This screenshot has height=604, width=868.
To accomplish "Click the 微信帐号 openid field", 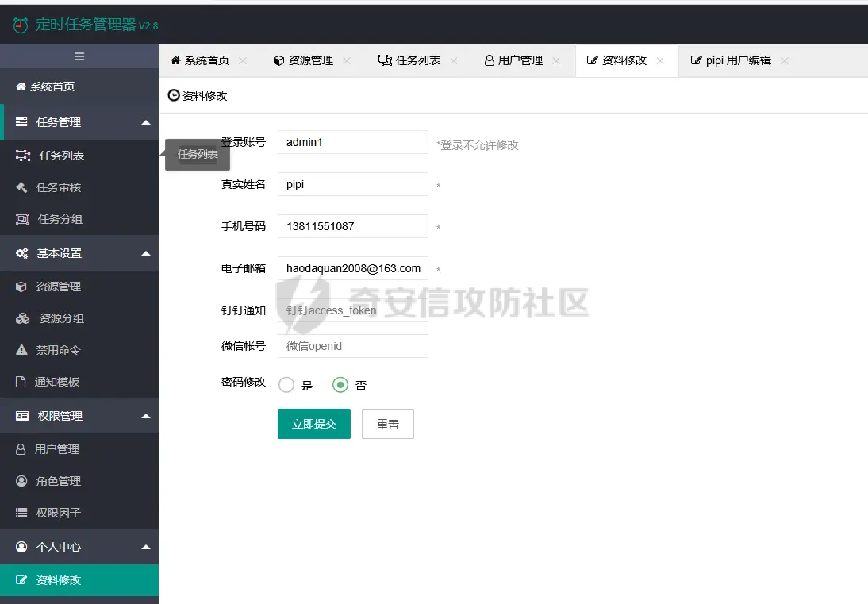I will (352, 346).
